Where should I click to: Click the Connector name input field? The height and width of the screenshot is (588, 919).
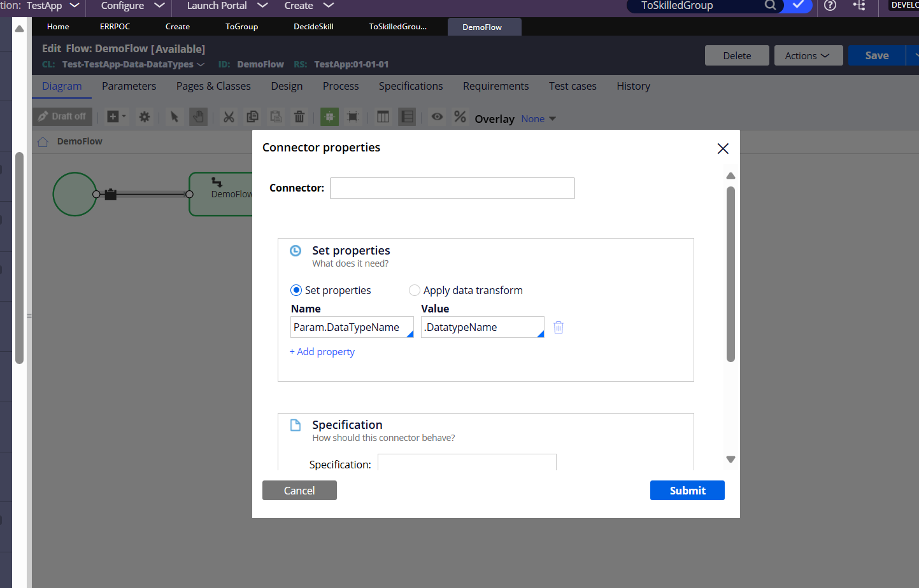452,188
